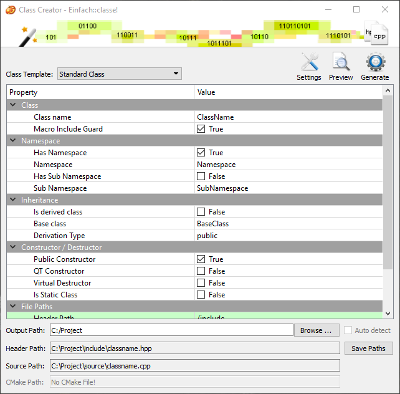Check the Virtual Destructor checkbox
Image resolution: width=400 pixels, height=394 pixels.
click(x=201, y=283)
